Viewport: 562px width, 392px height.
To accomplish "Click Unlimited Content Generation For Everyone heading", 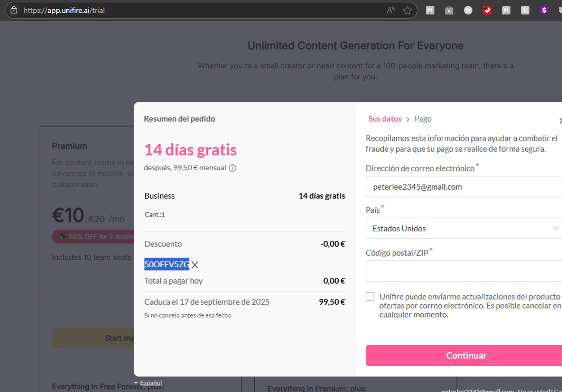I will (x=356, y=46).
